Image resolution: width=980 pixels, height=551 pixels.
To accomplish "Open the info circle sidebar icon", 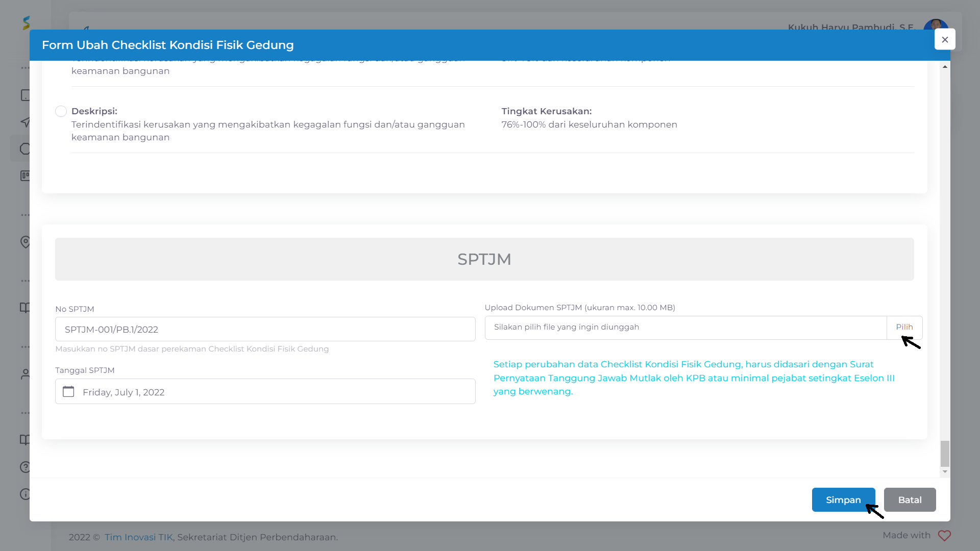I will coord(25,494).
